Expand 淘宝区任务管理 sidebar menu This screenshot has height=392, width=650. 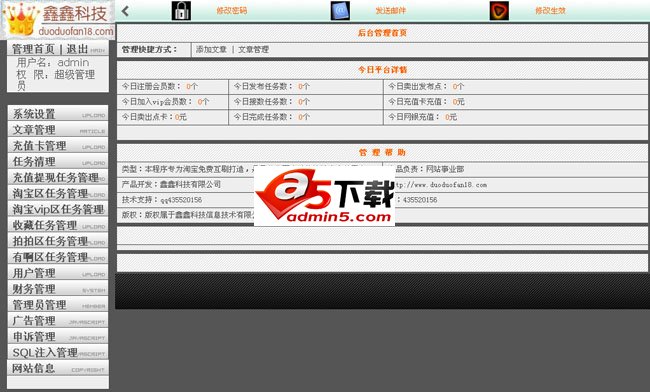click(58, 193)
